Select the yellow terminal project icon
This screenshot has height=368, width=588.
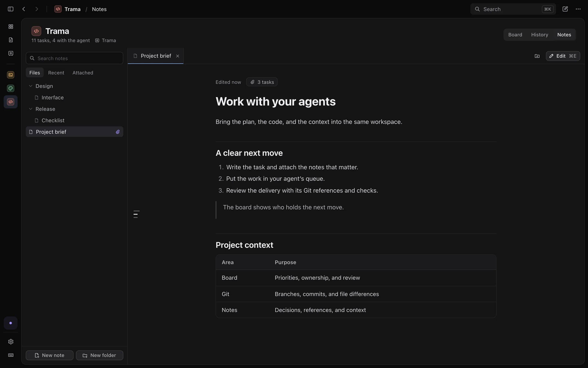11,75
